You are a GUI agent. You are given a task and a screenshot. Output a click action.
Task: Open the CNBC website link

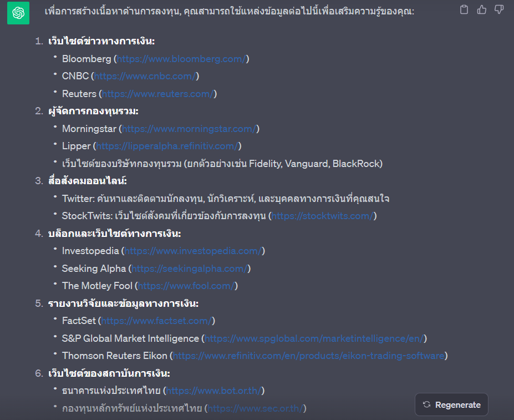click(x=145, y=76)
